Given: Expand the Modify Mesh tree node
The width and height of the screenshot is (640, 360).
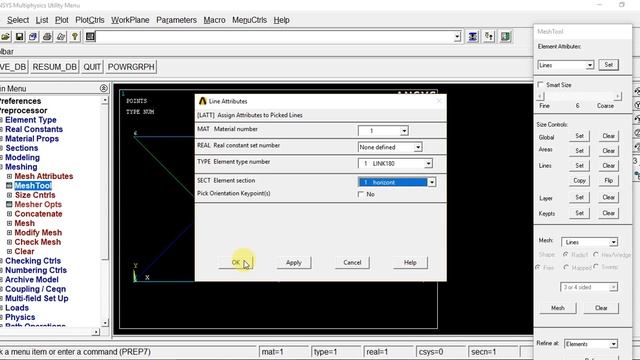Looking at the screenshot, I should click(9, 233).
